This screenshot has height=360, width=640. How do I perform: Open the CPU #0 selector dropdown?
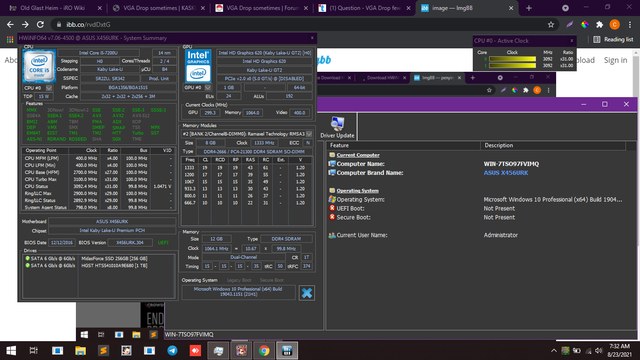pos(38,88)
